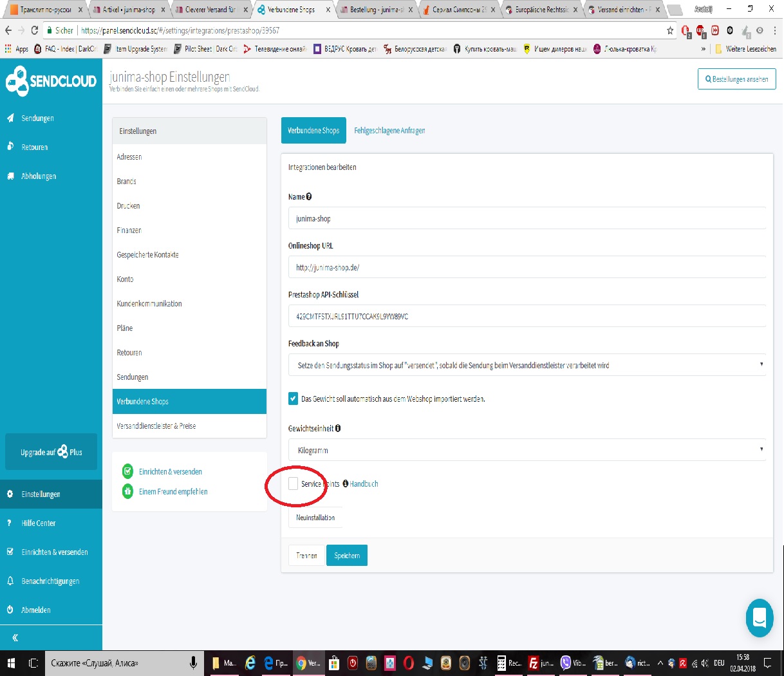Uncheck the automatic weight import checkbox
784x676 pixels.
click(x=294, y=399)
